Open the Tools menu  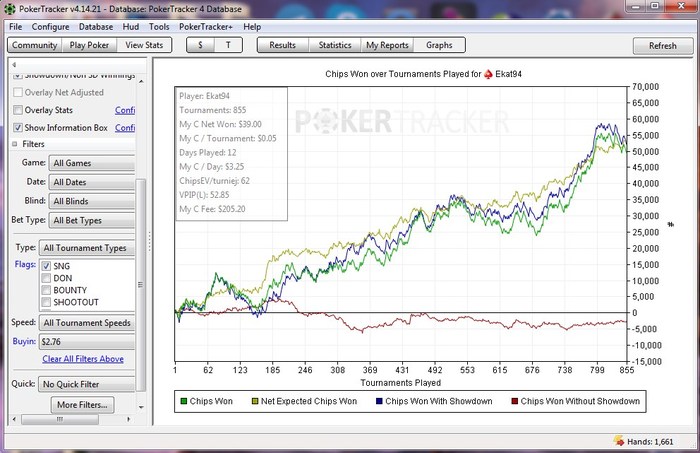point(159,27)
